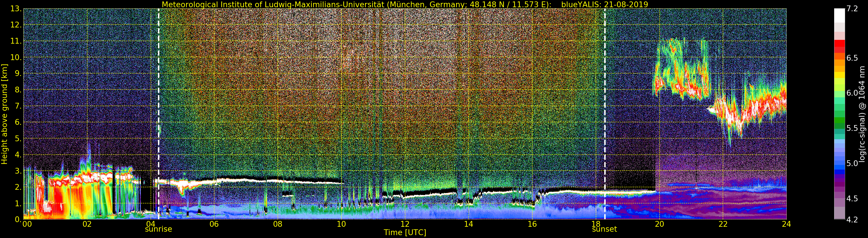Click the white dashed sunset line
This screenshot has height=238, width=868.
click(605, 101)
